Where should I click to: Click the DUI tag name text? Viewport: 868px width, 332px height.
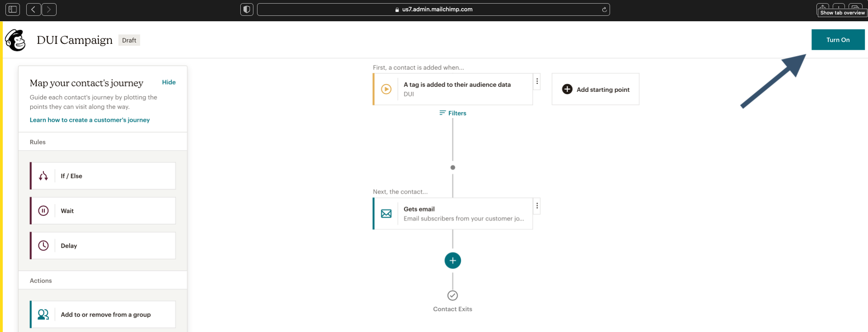coord(409,94)
